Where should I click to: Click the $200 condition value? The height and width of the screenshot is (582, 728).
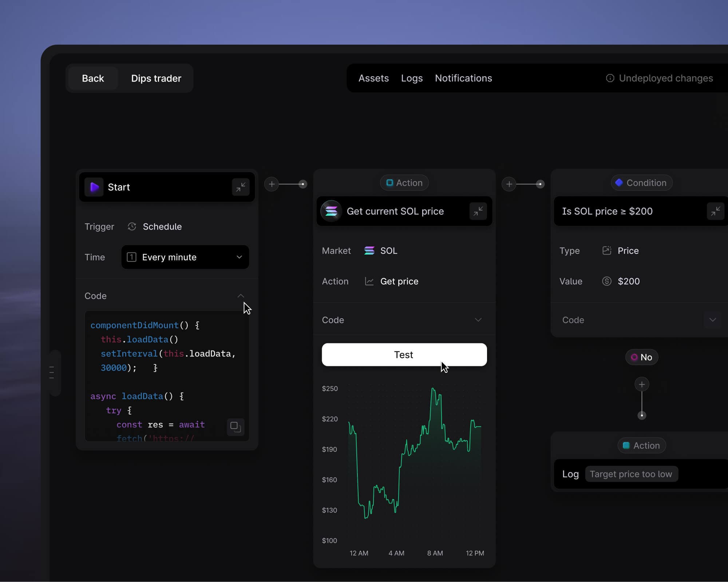point(629,281)
